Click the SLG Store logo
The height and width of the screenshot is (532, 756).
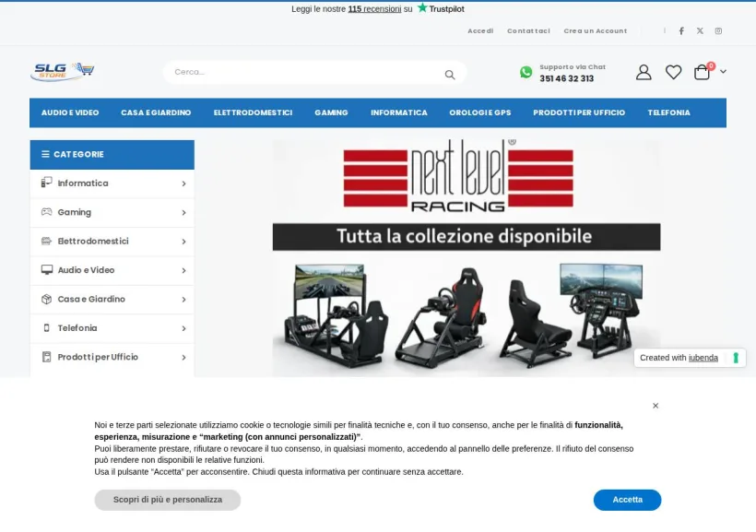pos(62,72)
